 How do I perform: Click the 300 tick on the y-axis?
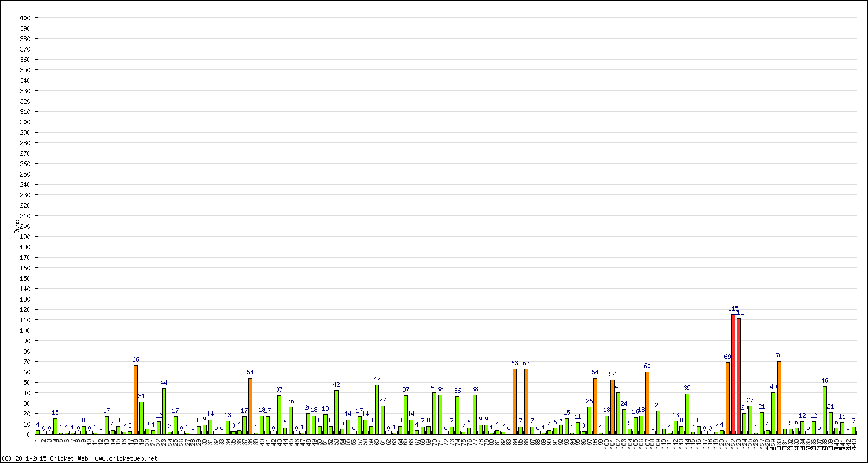(25, 122)
